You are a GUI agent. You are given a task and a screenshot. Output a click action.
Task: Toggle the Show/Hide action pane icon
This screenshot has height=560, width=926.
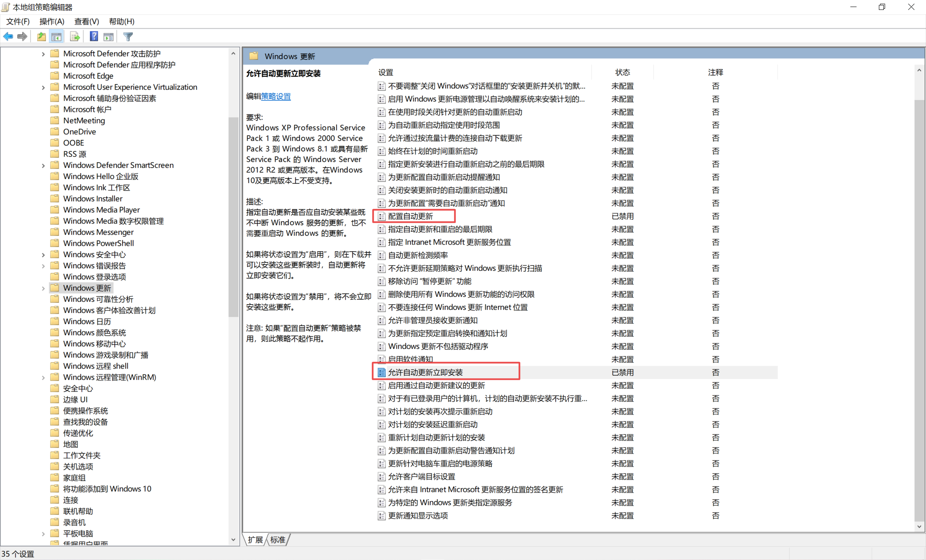click(109, 37)
